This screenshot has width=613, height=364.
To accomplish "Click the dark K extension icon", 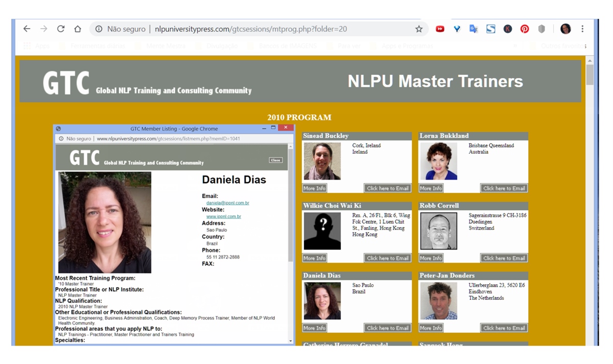I will [x=508, y=29].
